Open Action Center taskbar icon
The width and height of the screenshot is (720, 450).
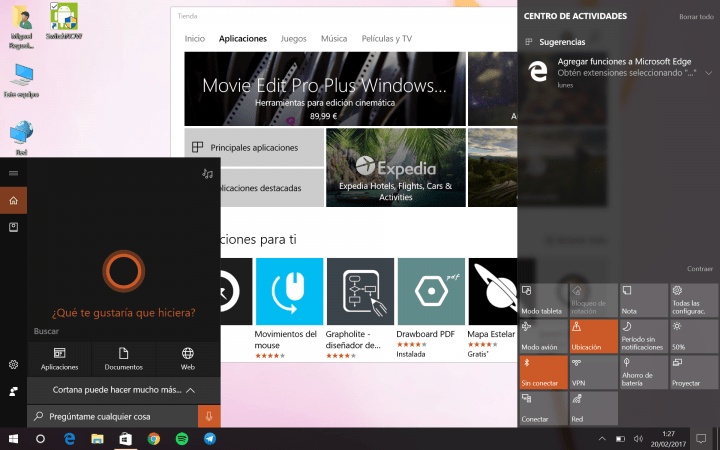[x=701, y=439]
